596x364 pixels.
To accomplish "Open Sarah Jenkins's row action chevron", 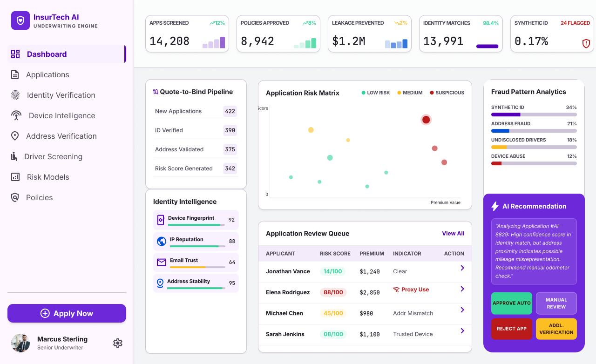I will coord(462,331).
